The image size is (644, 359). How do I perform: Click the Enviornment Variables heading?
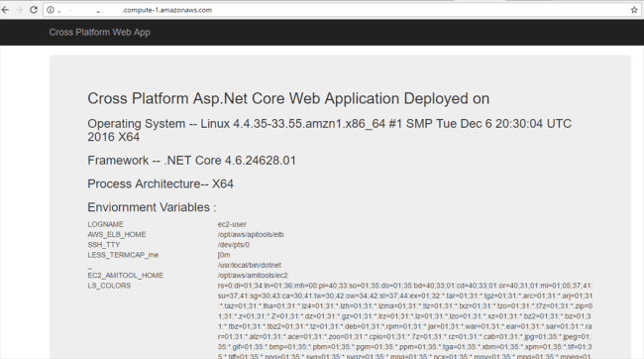(152, 207)
